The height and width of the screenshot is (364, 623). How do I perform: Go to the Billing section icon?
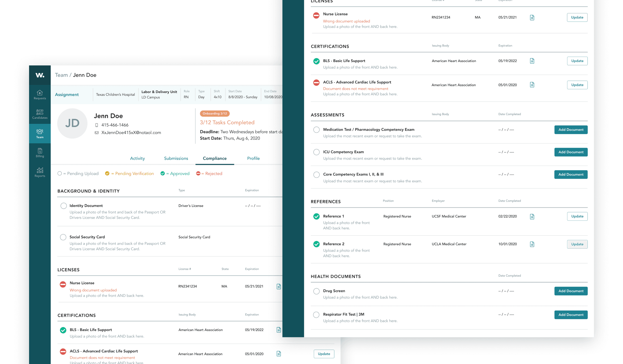pyautogui.click(x=40, y=153)
